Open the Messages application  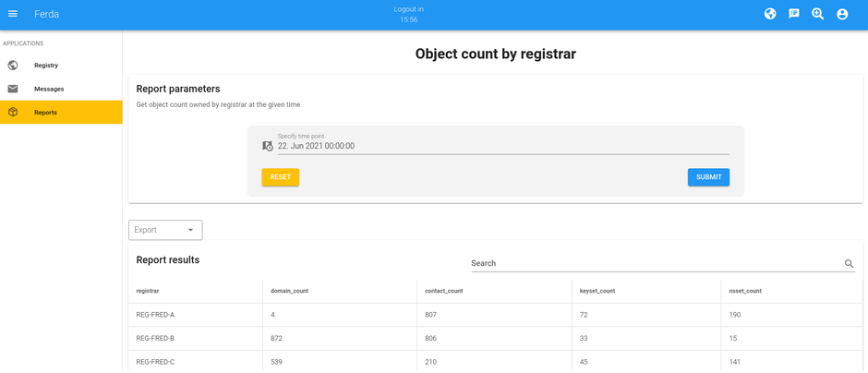pyautogui.click(x=61, y=89)
